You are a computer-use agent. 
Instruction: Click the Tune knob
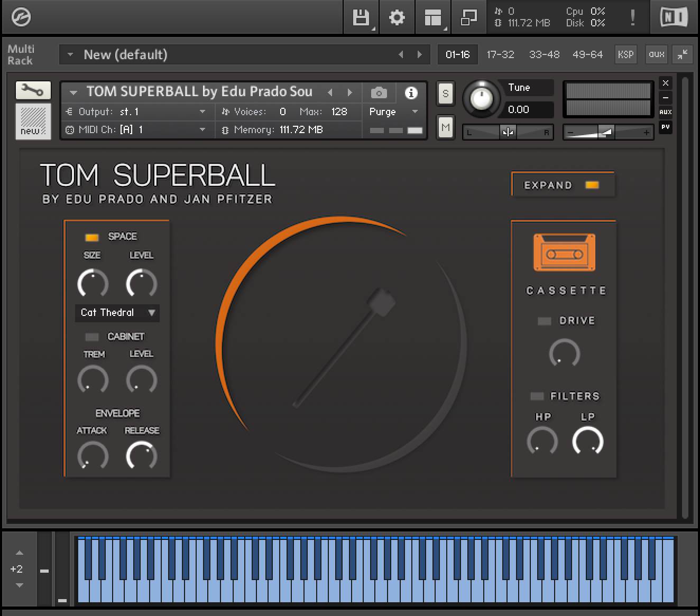[x=481, y=98]
